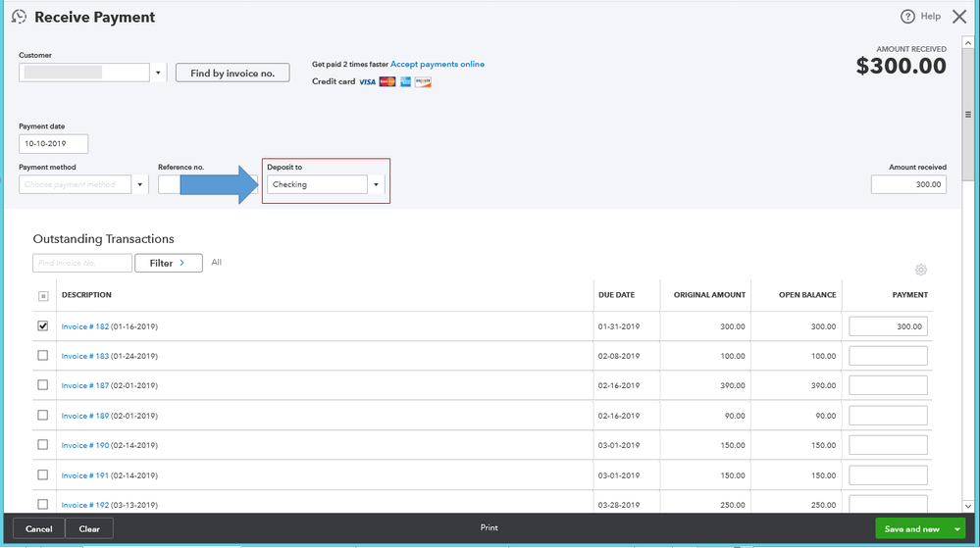This screenshot has height=548, width=980.
Task: Check the Invoice # 187 checkbox
Action: (x=42, y=385)
